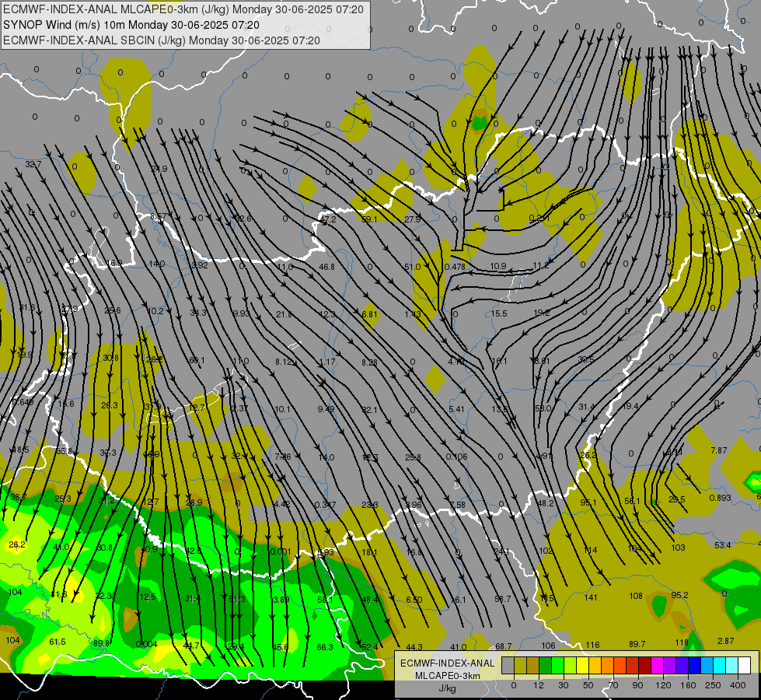Click the red-orange legend swatch after 70

pos(620,665)
